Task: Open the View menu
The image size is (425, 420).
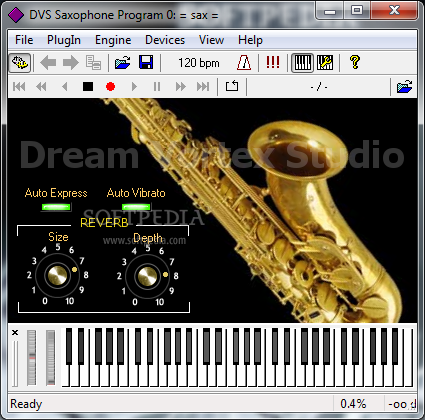Action: [211, 40]
